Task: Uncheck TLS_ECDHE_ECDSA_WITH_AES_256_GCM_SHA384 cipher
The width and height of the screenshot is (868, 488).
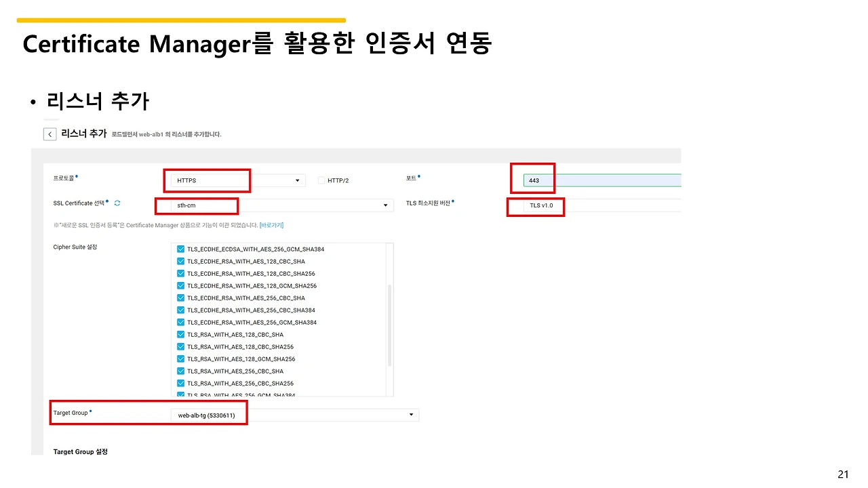Action: pos(180,249)
